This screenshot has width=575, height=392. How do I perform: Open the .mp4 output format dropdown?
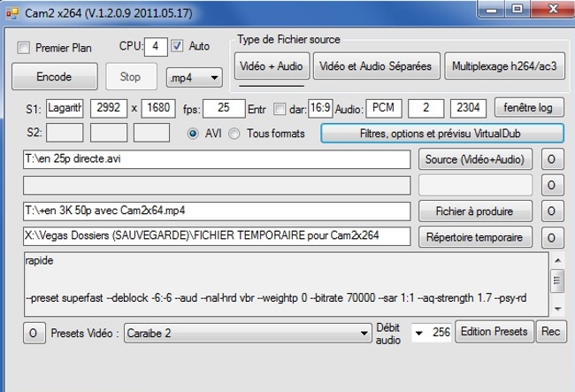pos(195,77)
